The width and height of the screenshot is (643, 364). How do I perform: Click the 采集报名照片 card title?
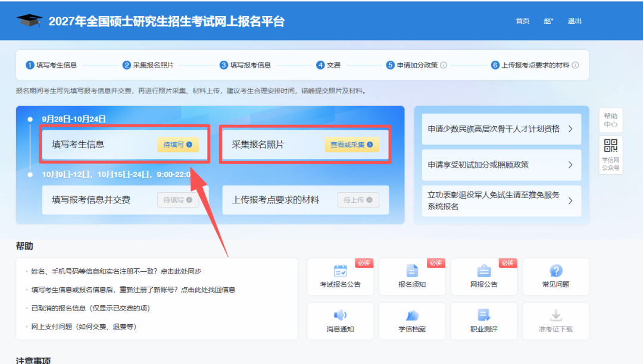[258, 145]
